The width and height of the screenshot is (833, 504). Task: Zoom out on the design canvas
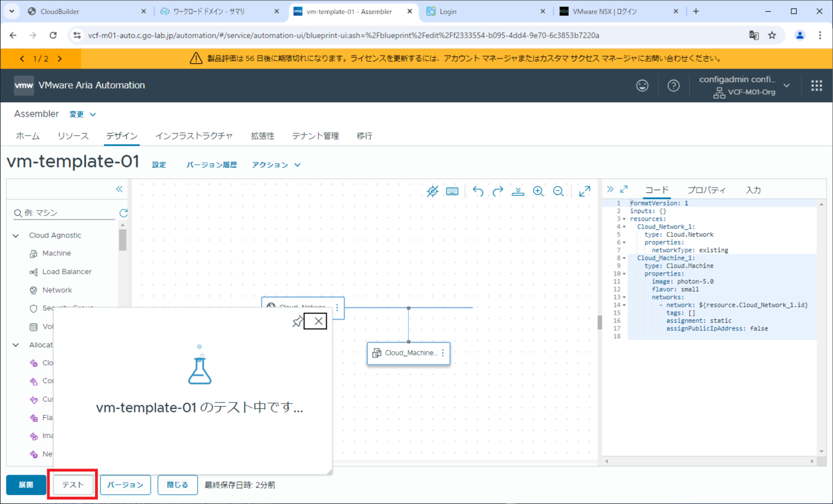coord(558,191)
